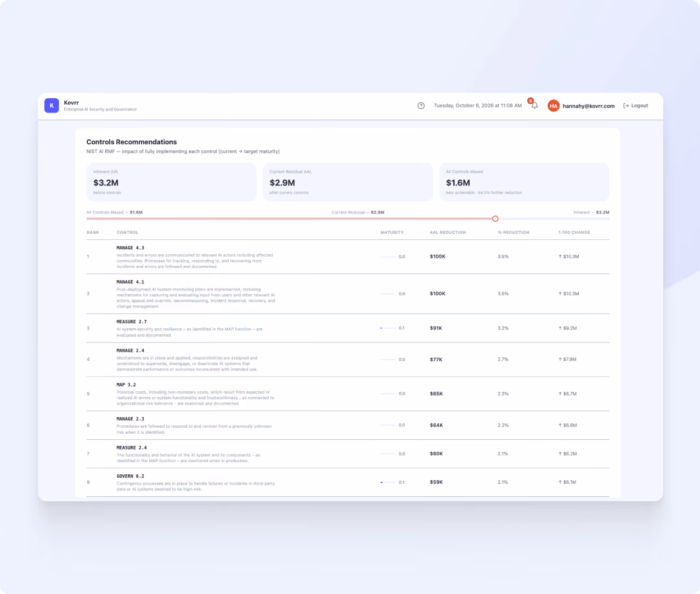Open the help question mark icon
Screen dimensions: 700x594
(x=421, y=105)
